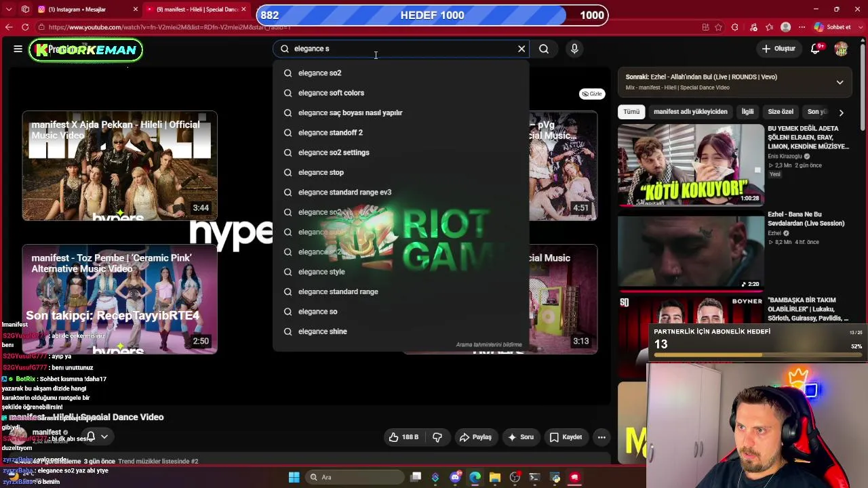Open the manifest X Ajda Pekkan end card
Image resolution: width=868 pixels, height=488 pixels.
pyautogui.click(x=119, y=166)
